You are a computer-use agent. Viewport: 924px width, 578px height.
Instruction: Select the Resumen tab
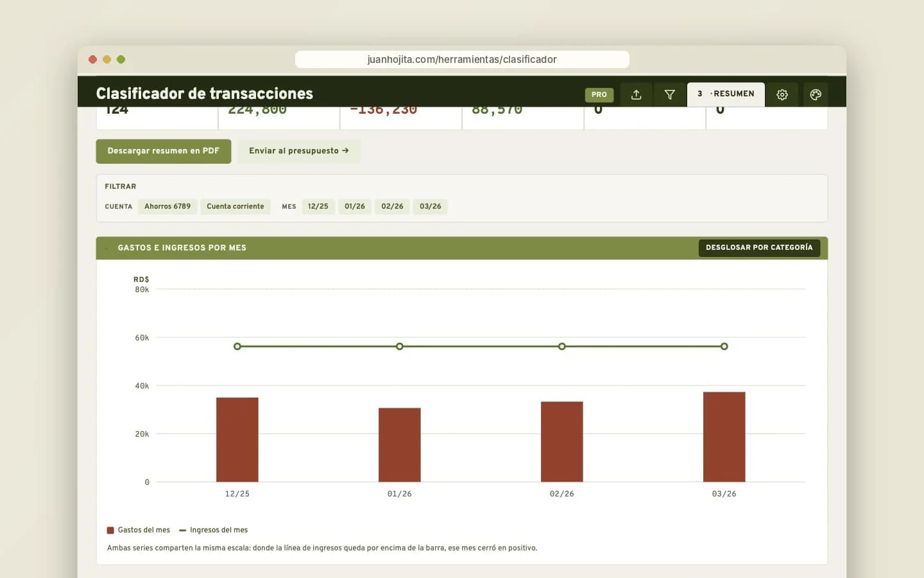click(x=726, y=94)
